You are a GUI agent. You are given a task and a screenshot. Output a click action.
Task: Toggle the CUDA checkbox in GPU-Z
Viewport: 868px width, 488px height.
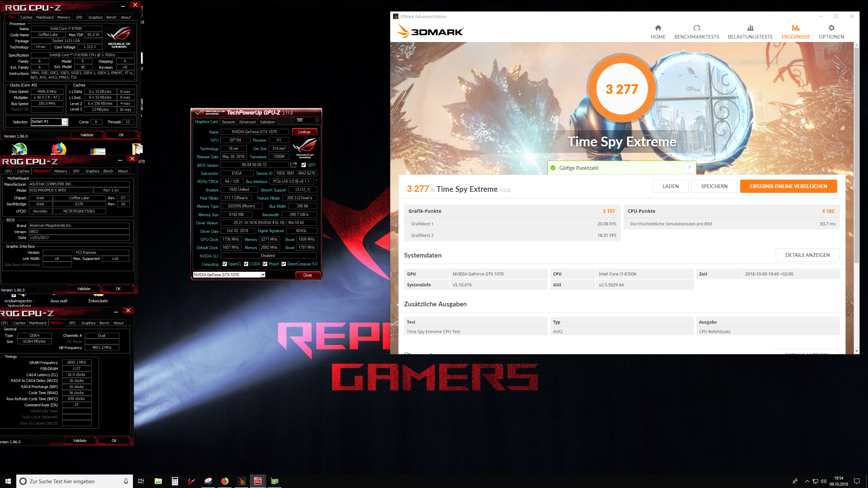[246, 264]
